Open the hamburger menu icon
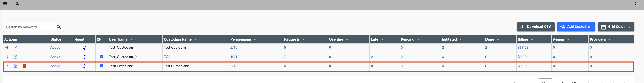The height and width of the screenshot is (83, 644). [5, 4]
